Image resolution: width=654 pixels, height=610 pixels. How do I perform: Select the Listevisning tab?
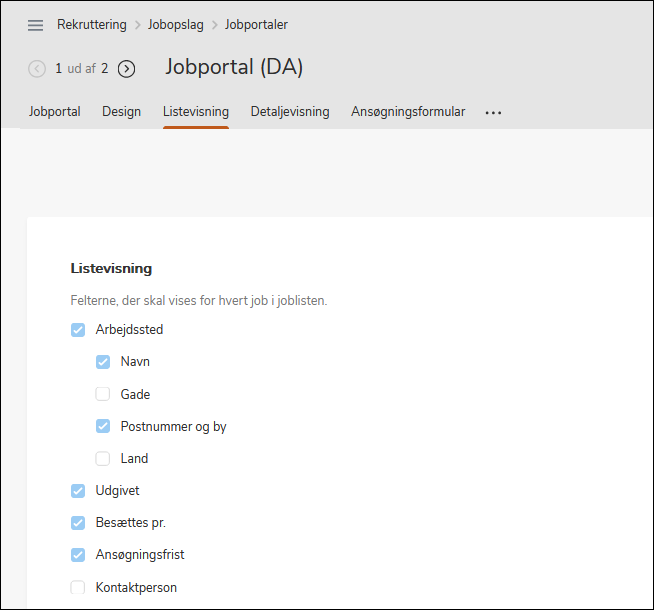tap(196, 112)
